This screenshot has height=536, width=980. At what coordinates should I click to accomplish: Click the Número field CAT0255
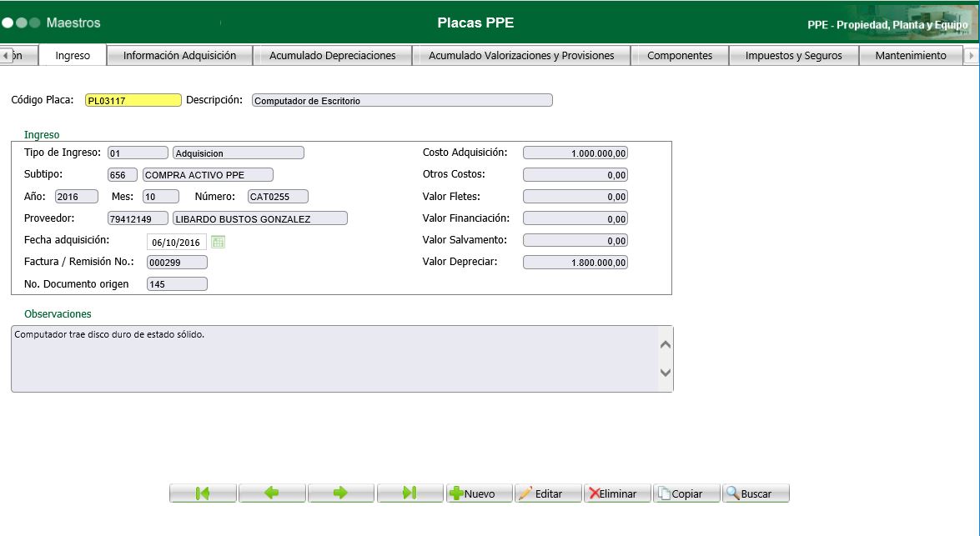point(278,196)
